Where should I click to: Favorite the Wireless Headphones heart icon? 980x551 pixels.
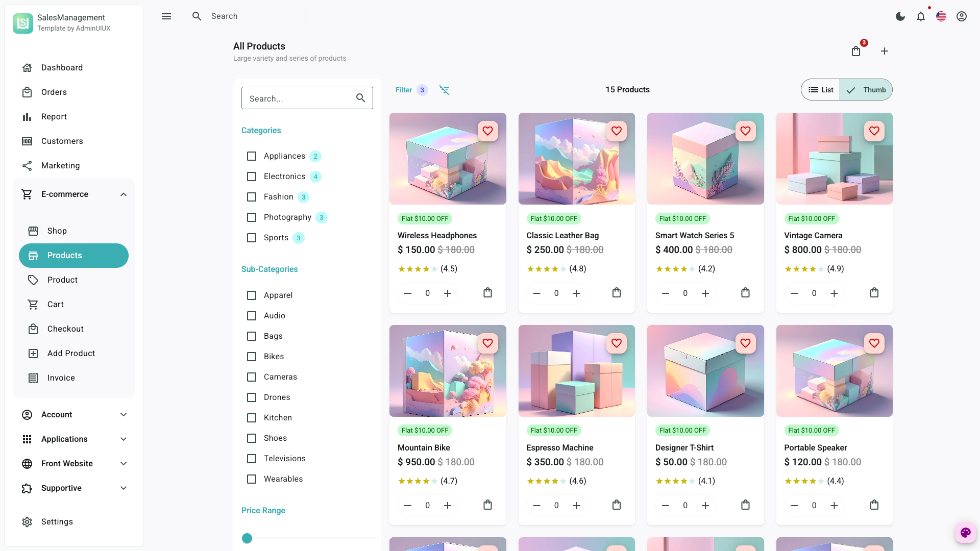(x=487, y=131)
